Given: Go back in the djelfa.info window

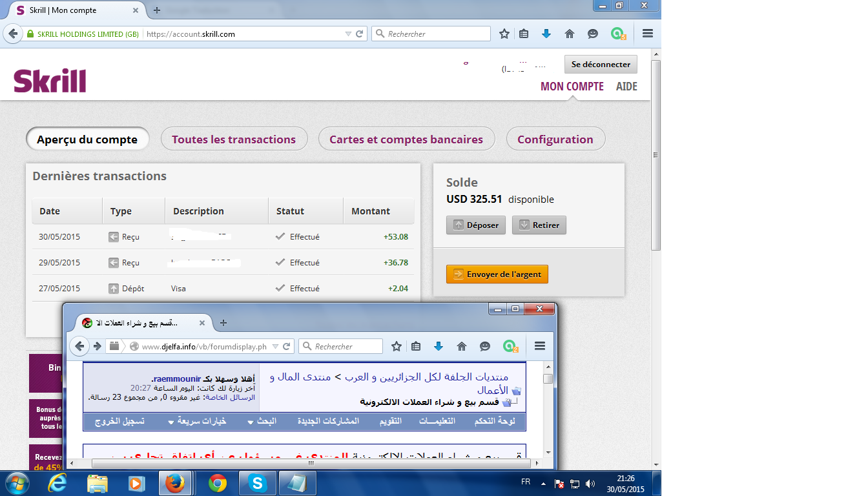Looking at the screenshot, I should coord(79,346).
